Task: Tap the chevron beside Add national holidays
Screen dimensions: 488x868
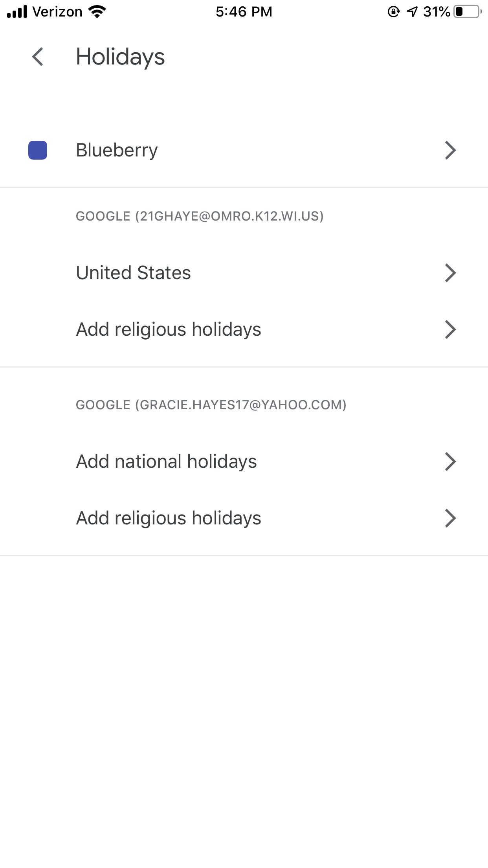Action: pyautogui.click(x=450, y=462)
